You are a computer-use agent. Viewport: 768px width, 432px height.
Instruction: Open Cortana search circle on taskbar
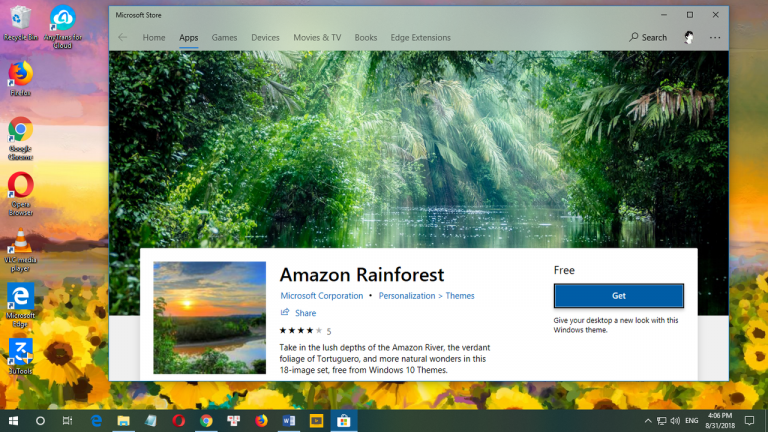click(x=40, y=421)
